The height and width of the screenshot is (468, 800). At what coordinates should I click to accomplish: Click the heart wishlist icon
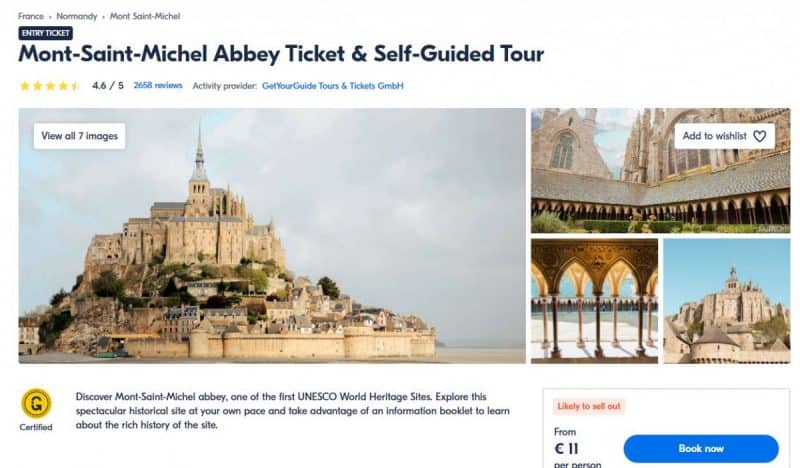(x=759, y=136)
